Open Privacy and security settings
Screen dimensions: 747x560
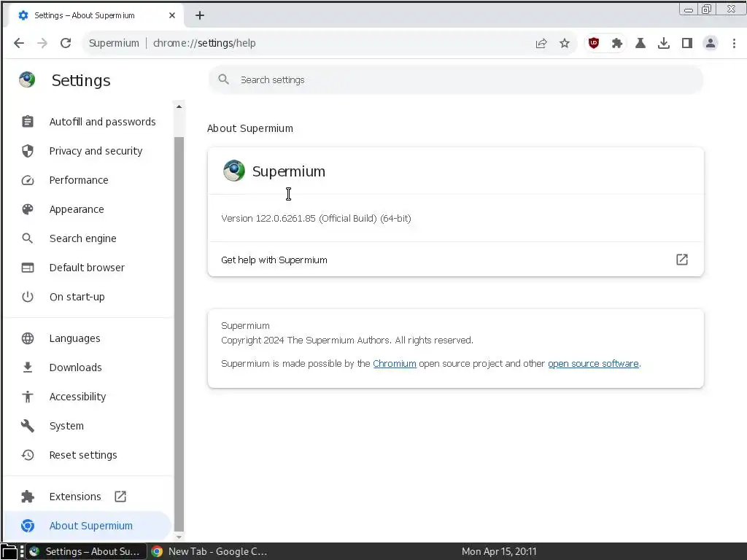pyautogui.click(x=88, y=151)
